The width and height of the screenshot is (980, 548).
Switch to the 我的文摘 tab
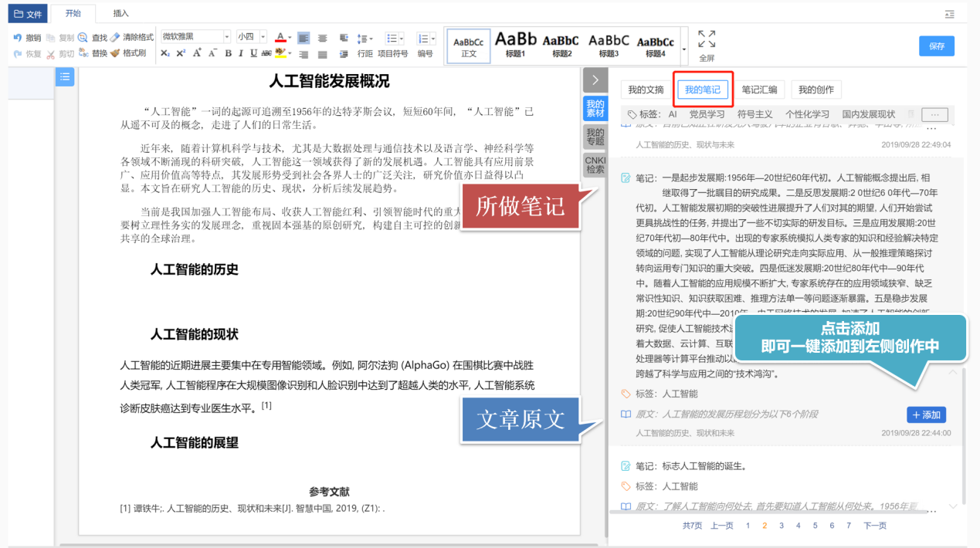pos(646,90)
